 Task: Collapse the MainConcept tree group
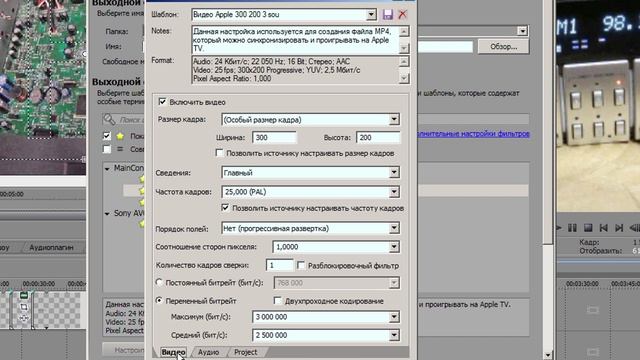[107, 169]
